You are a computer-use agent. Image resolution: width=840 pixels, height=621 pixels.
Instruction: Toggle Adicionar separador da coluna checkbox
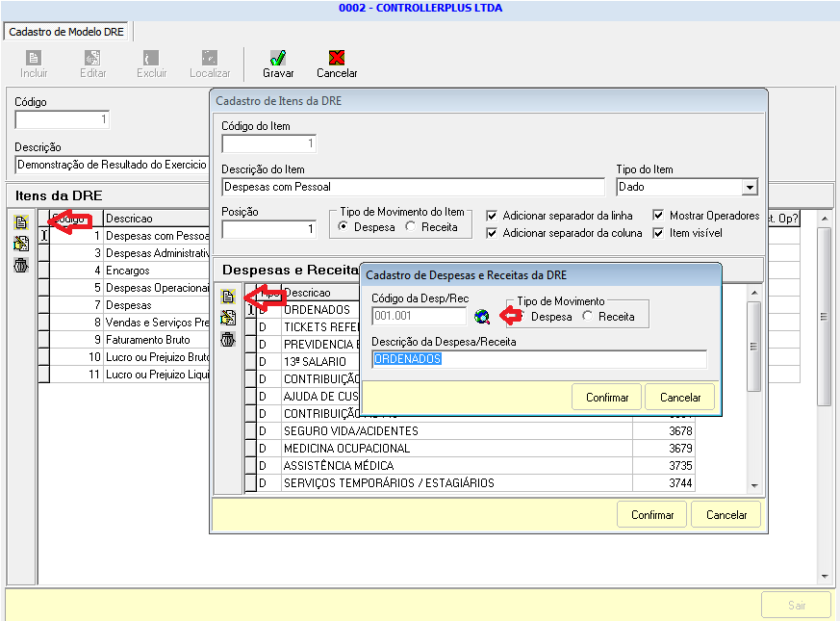click(x=492, y=233)
